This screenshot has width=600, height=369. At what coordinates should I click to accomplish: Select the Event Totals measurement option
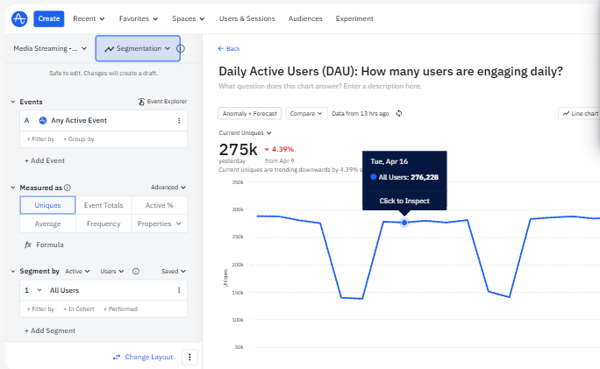point(104,205)
